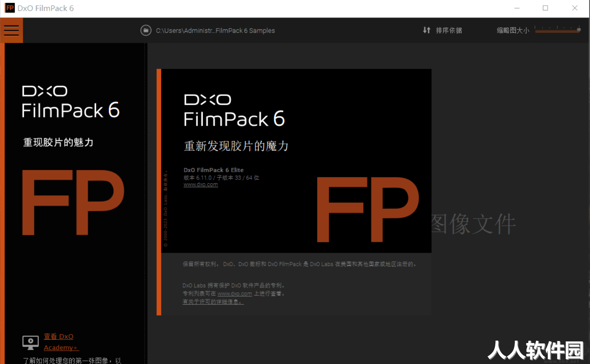Image resolution: width=590 pixels, height=364 pixels.
Task: Maximize the DxO FilmPack 6 window
Action: tap(545, 8)
